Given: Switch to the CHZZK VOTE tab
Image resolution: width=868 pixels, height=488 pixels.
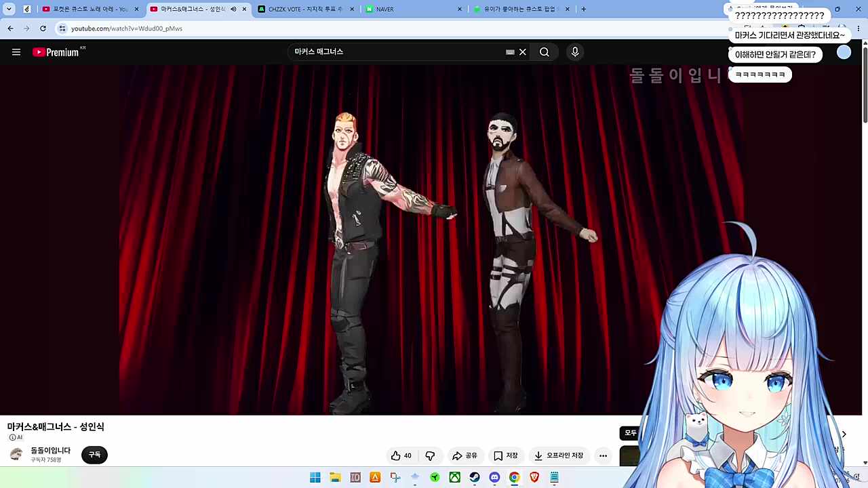Looking at the screenshot, I should (x=304, y=9).
